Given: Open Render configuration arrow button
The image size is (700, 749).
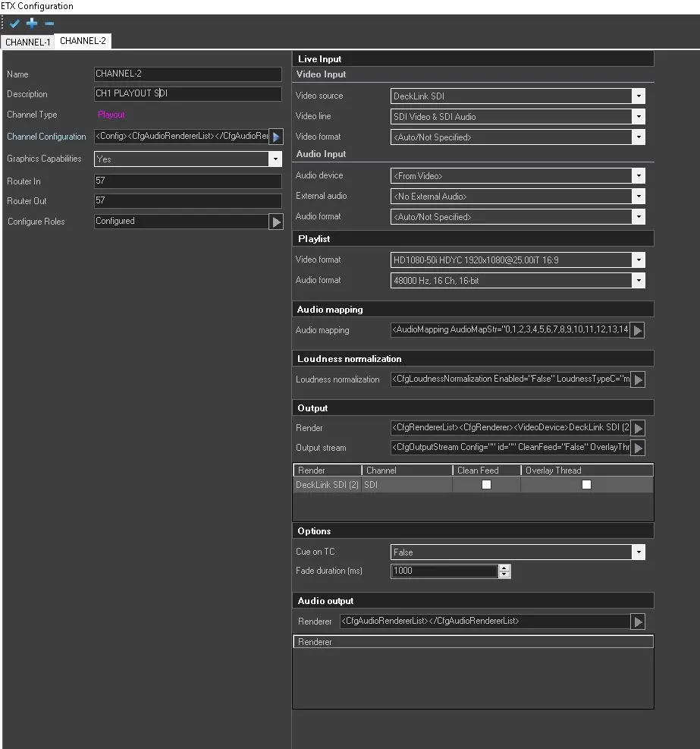Looking at the screenshot, I should (638, 428).
